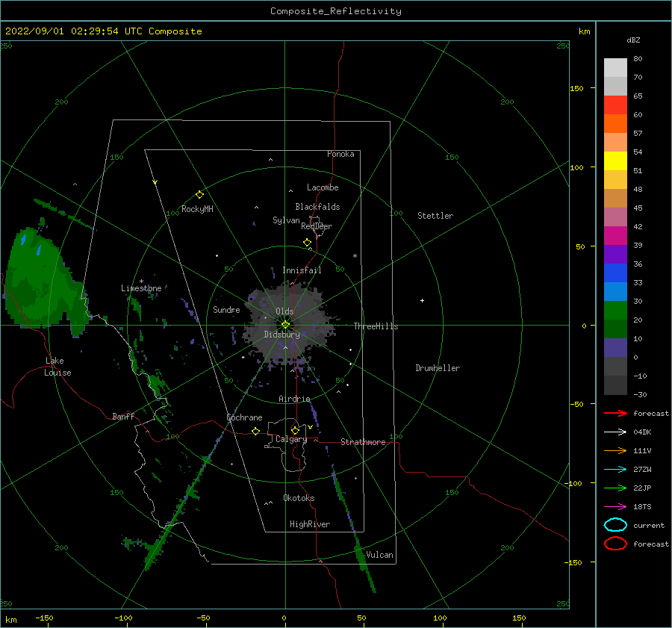
Task: Click the km unit label at bottom left
Action: (x=11, y=620)
